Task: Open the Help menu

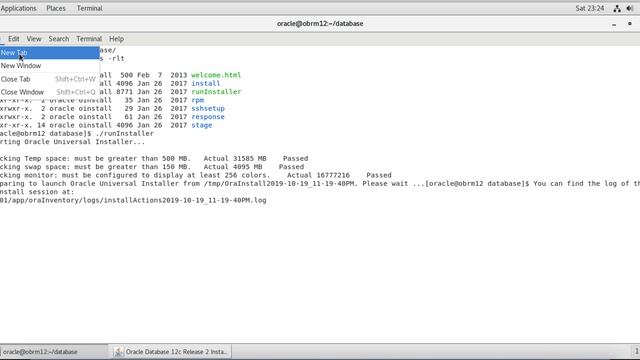Action: coord(116,39)
